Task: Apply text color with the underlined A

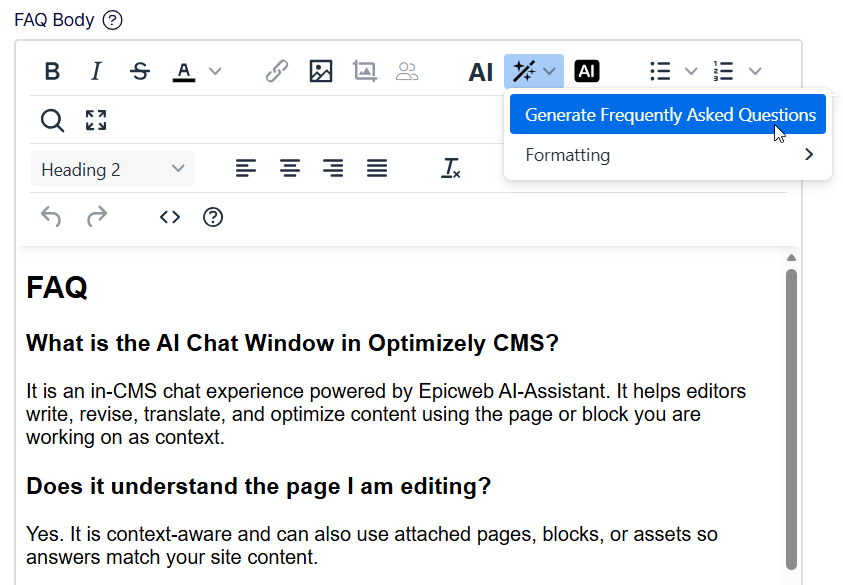Action: 184,71
